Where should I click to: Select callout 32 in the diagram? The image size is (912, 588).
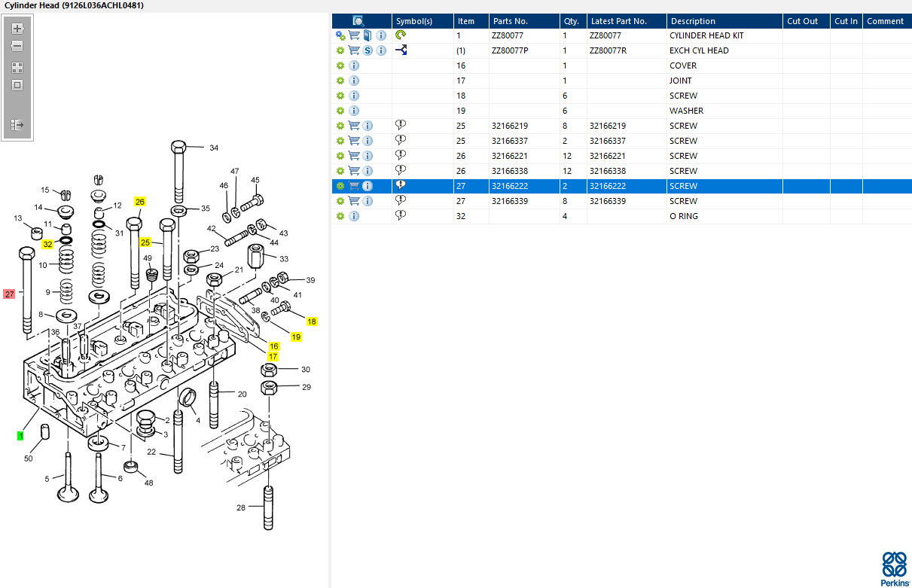tap(48, 244)
